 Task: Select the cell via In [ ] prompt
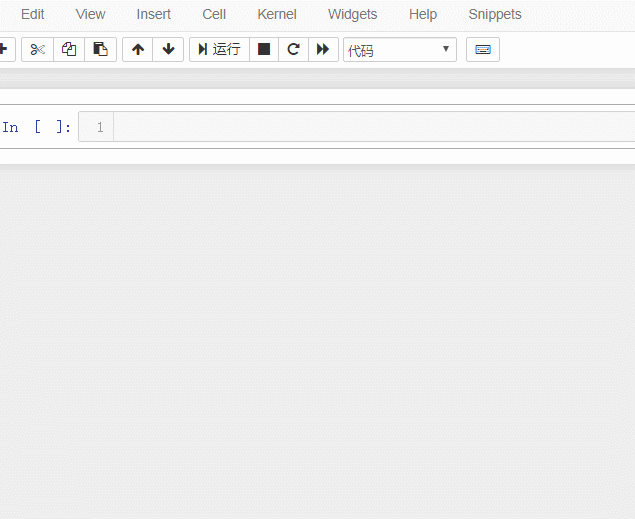pos(36,127)
